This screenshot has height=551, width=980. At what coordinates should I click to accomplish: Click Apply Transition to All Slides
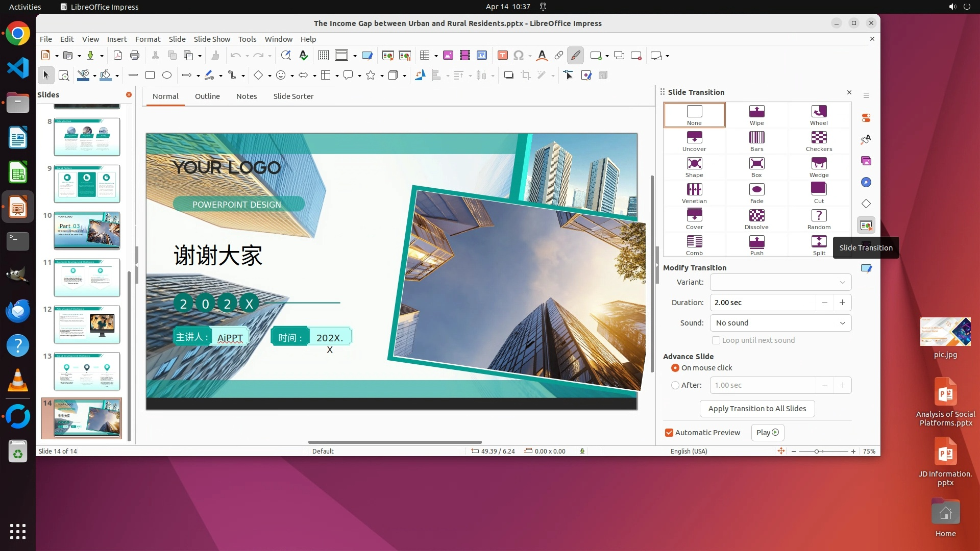pos(757,409)
